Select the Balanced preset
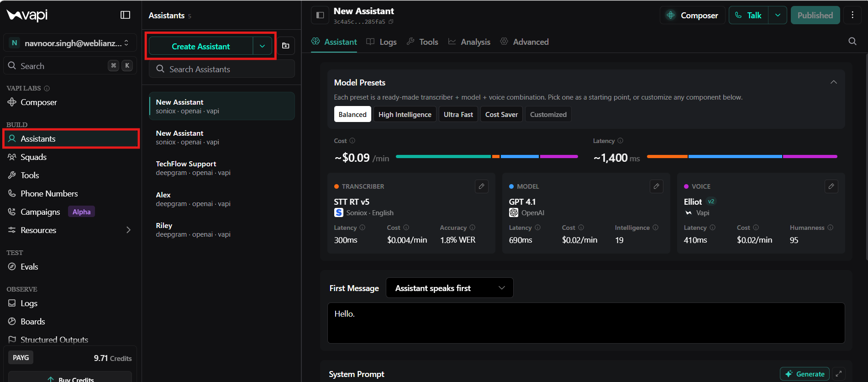868x382 pixels. pyautogui.click(x=352, y=114)
